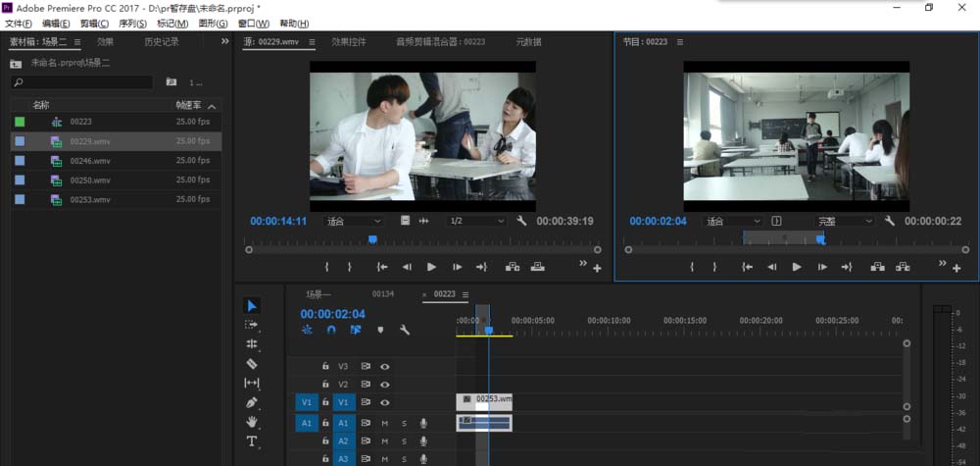Open Program monitor playback resolution dropdown
This screenshot has width=980, height=466.
point(845,221)
